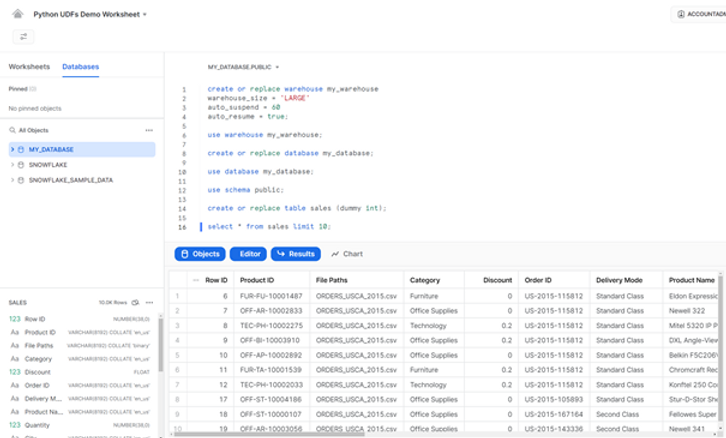
Task: Click the cell OFF-ST-10004186
Action: 271,399
